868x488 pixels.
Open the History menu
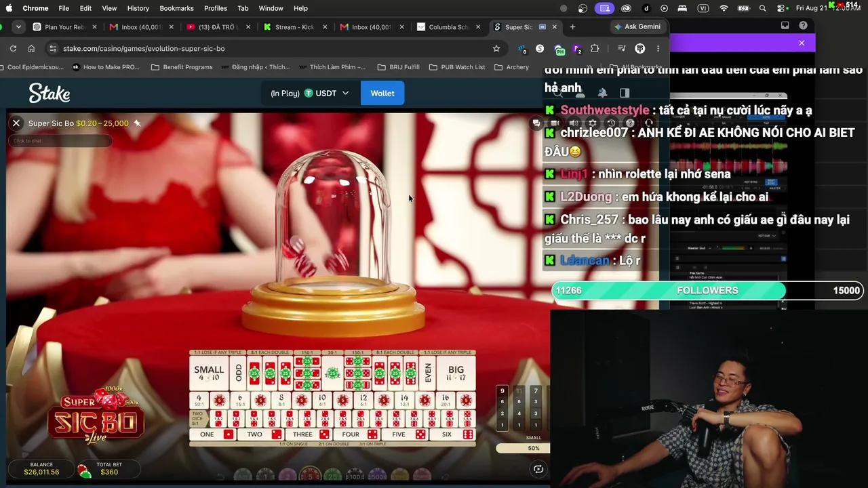(x=138, y=8)
